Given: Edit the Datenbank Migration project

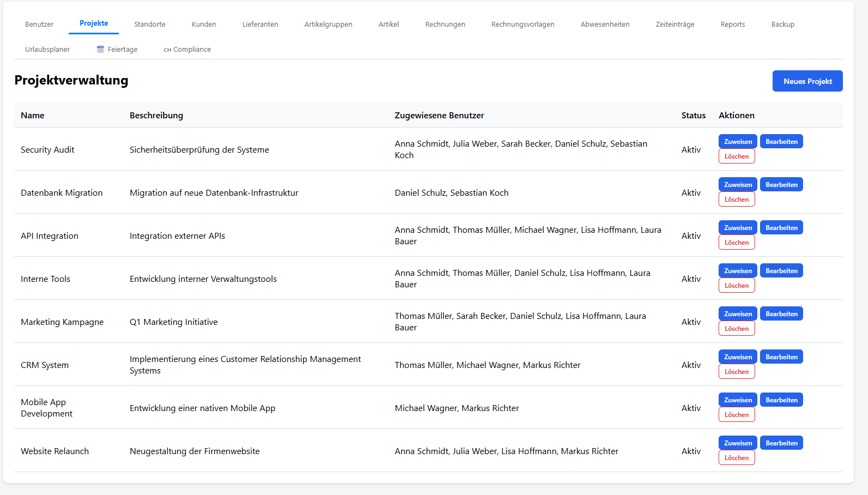Looking at the screenshot, I should click(781, 185).
